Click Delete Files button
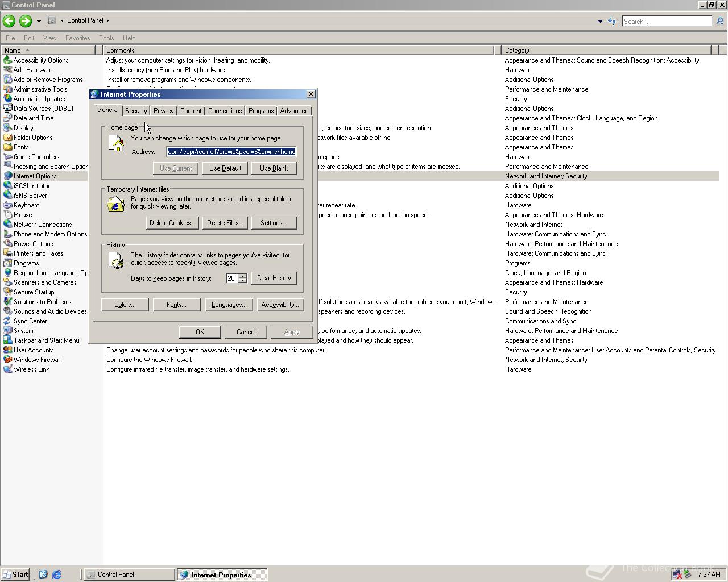 point(225,223)
